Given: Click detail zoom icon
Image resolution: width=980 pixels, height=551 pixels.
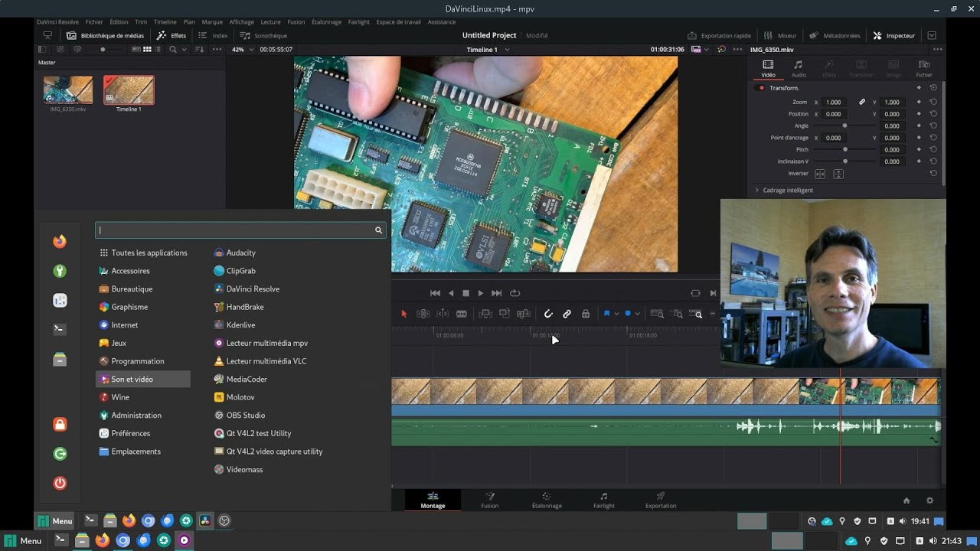Looking at the screenshot, I should click(677, 314).
